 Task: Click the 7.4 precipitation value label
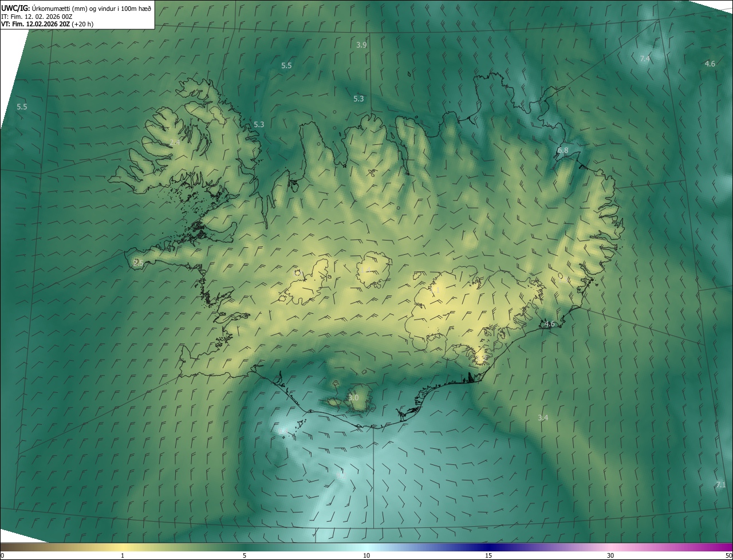tap(645, 59)
